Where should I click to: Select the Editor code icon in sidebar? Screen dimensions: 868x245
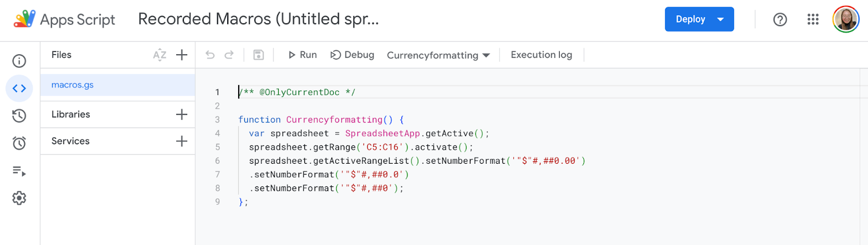(x=19, y=88)
